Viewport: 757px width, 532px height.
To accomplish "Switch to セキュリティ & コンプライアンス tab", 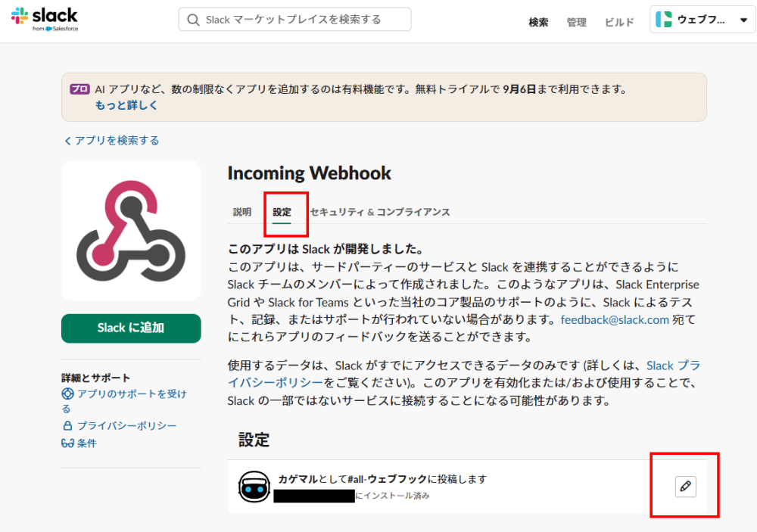I will click(x=380, y=212).
